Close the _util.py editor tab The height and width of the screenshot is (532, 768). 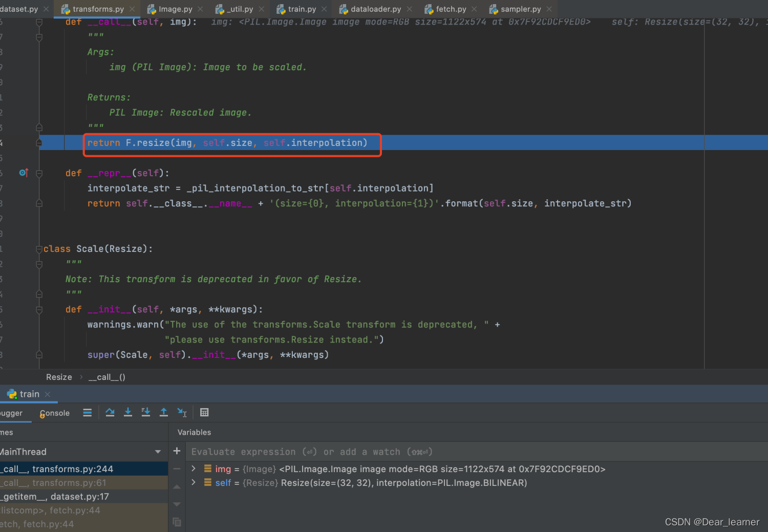point(261,9)
